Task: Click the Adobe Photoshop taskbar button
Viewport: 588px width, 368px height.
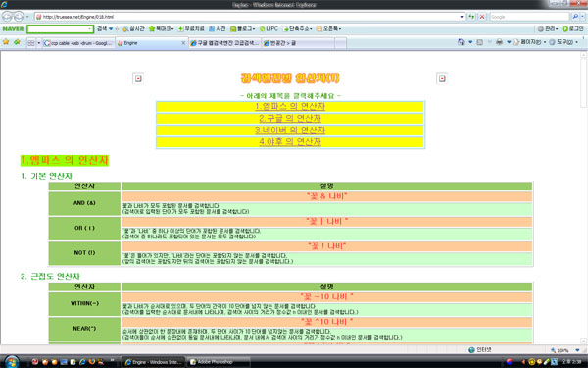Action: [218, 362]
